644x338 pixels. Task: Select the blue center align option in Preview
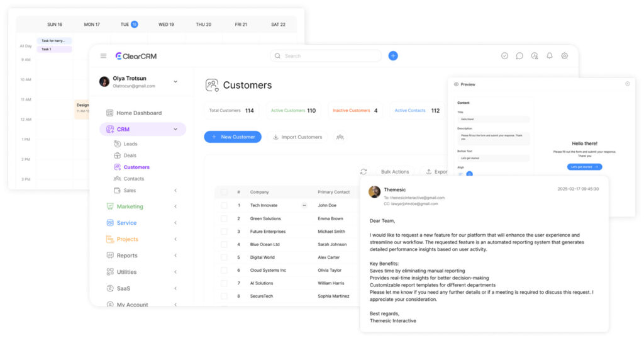click(469, 174)
